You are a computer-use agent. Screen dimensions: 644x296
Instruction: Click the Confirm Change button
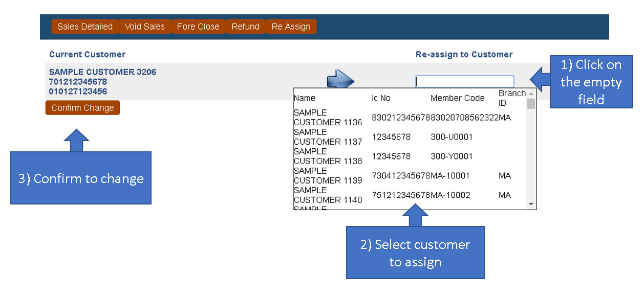click(82, 108)
